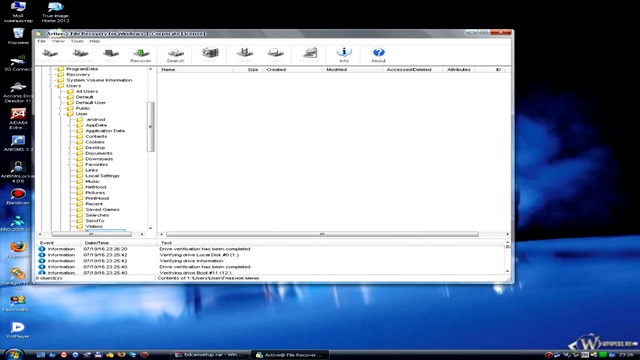Collapse the User folder node
Screen dimensions: 640x360
pos(60,114)
